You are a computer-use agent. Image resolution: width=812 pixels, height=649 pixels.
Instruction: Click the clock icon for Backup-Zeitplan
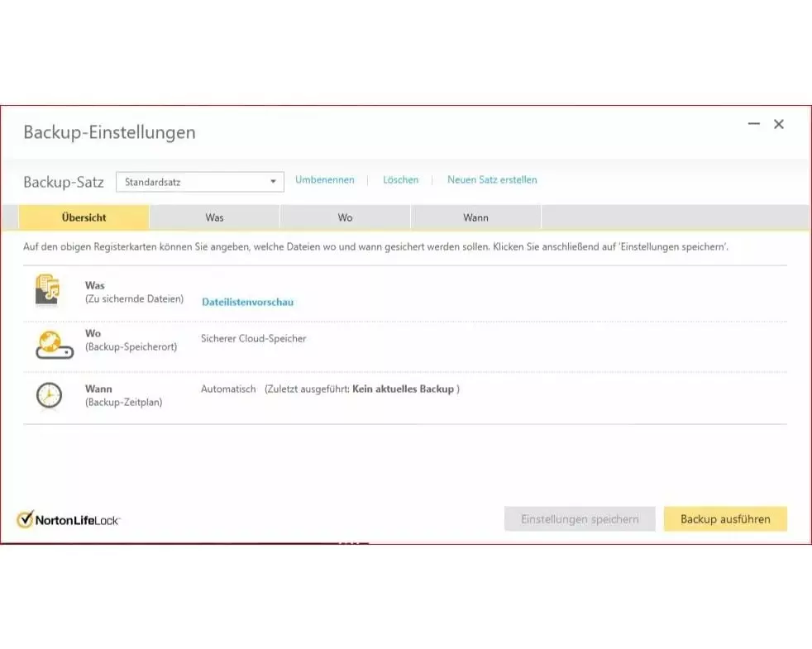[49, 395]
